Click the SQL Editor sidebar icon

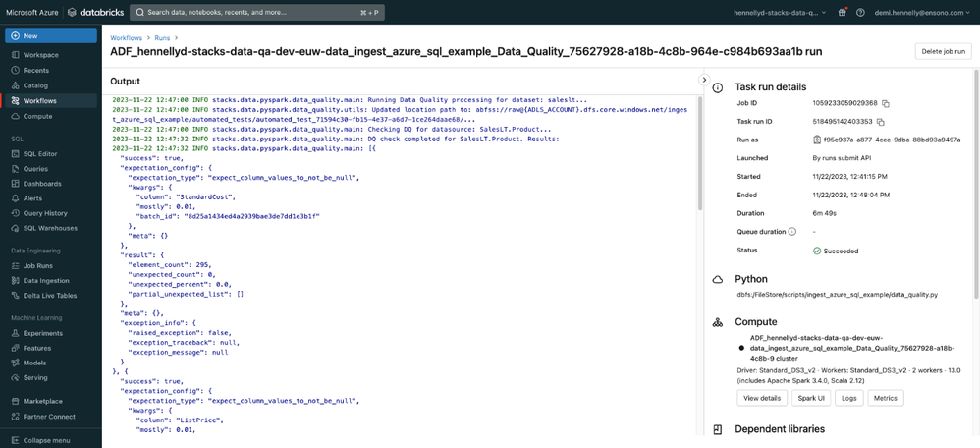(15, 153)
